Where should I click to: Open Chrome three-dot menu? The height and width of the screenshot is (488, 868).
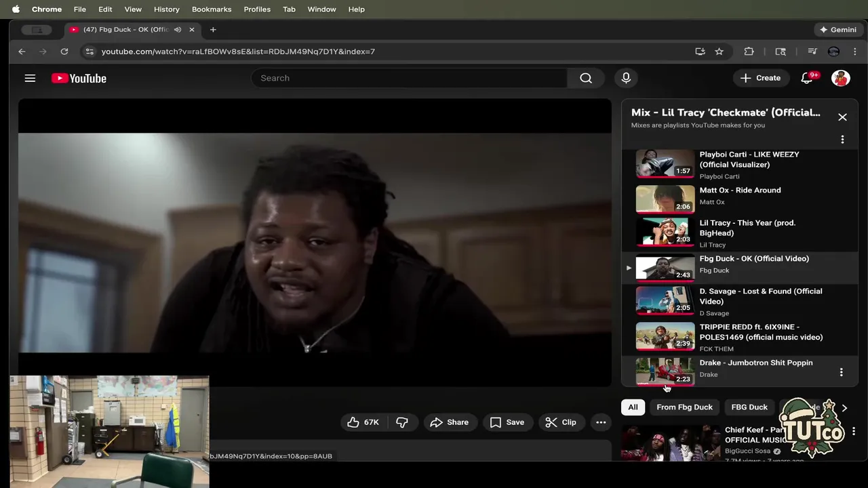pos(854,52)
